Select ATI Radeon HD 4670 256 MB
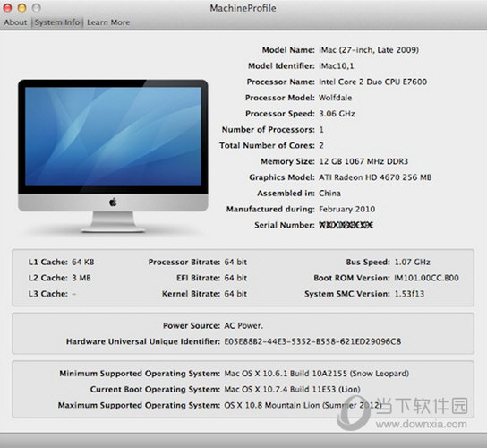Viewport: 487px width, 448px height. pyautogui.click(x=375, y=177)
